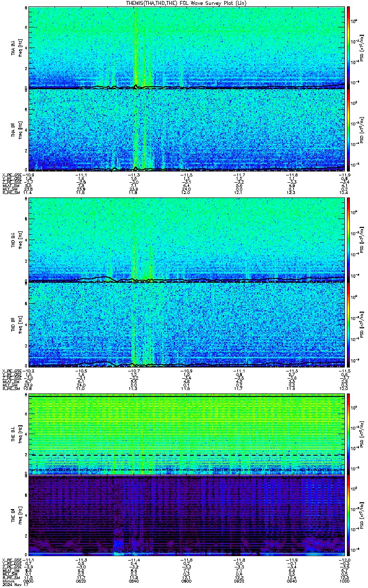Click the THD B-parallel spectrogram panel
Screen dimensions: 368x588
(x=186, y=324)
